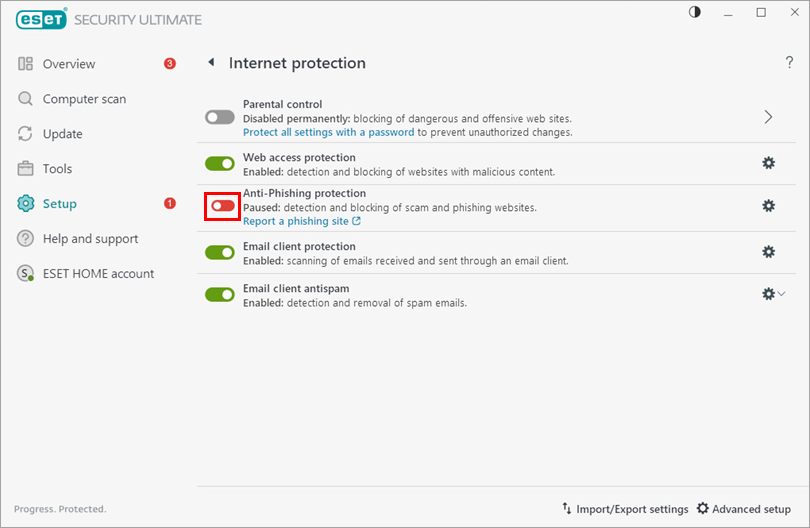This screenshot has width=810, height=528.
Task: Toggle Web access protection switch off
Action: [220, 163]
